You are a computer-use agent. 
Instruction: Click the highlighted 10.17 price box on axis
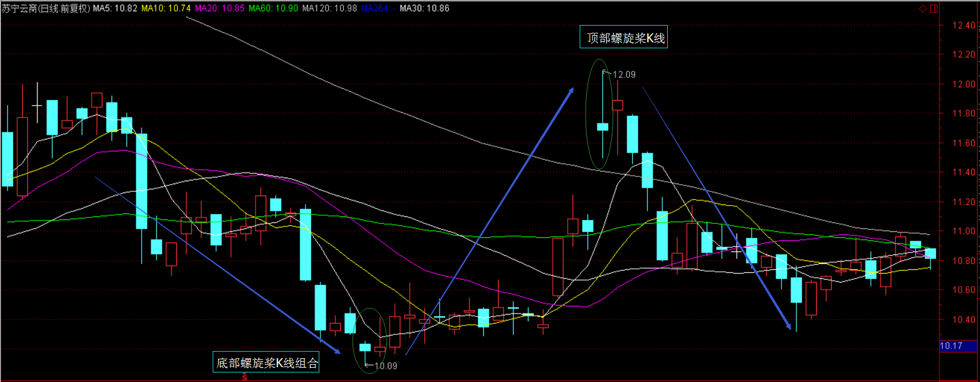(x=958, y=346)
